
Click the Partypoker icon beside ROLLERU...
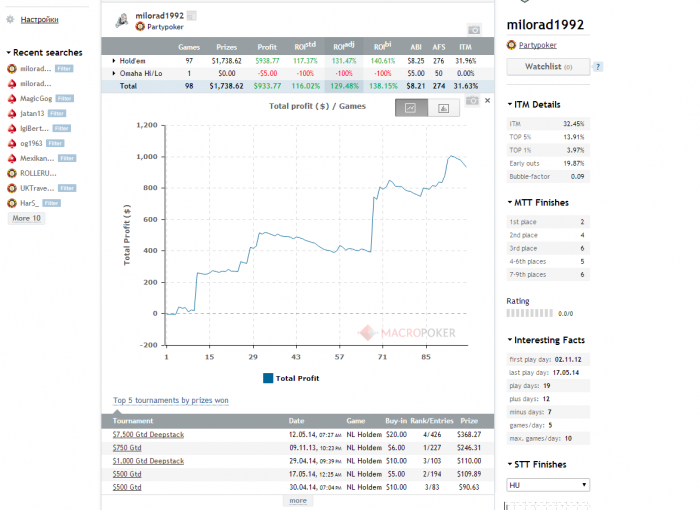[x=12, y=173]
